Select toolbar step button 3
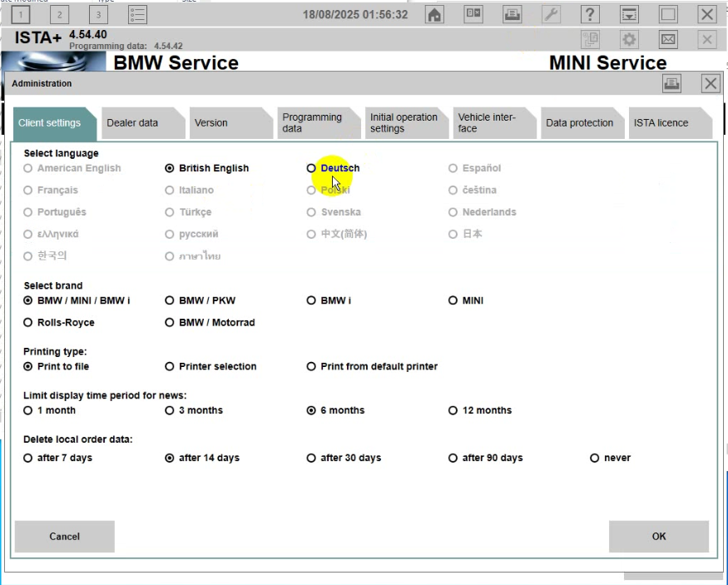Screen dimensions: 728x585 [x=98, y=15]
